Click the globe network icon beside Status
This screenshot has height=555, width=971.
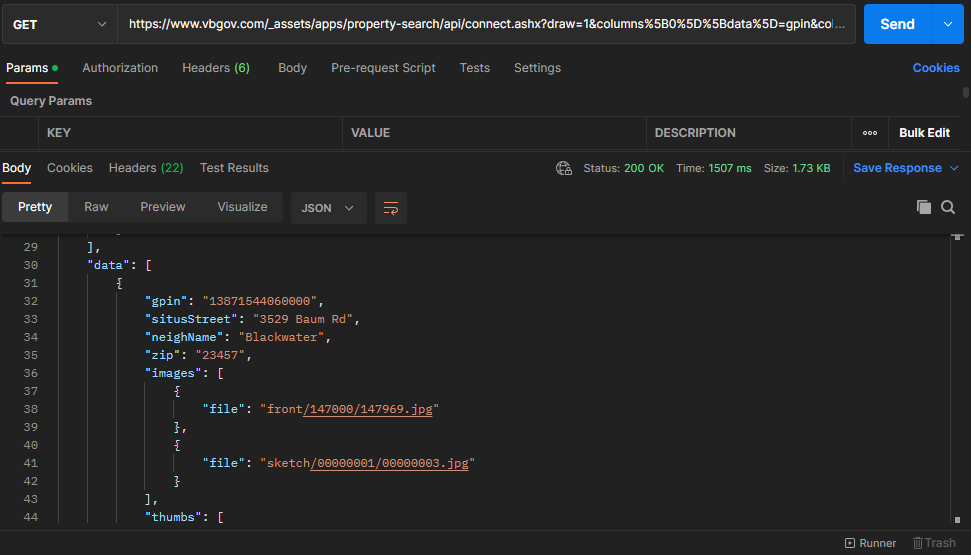coord(564,168)
